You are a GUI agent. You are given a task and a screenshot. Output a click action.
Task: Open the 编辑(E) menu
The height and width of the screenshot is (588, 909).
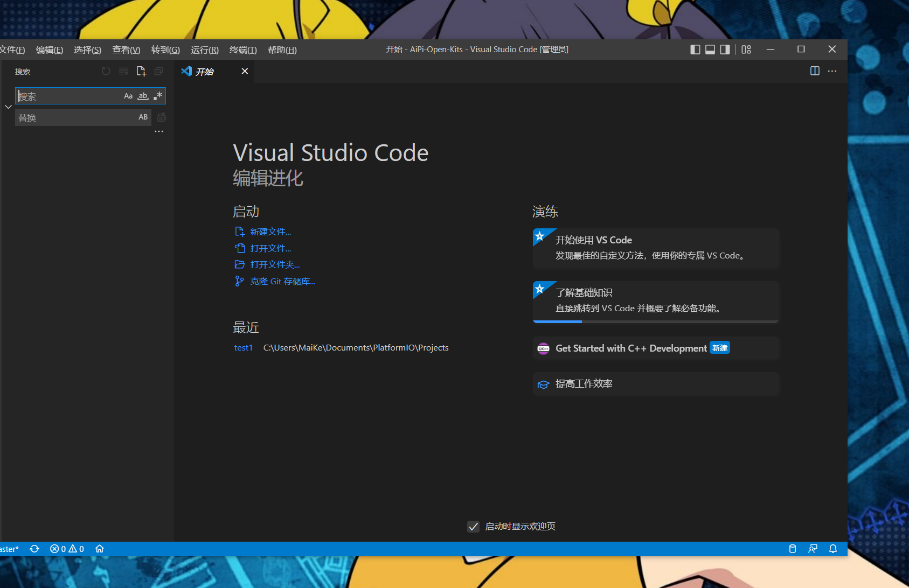[x=50, y=50]
